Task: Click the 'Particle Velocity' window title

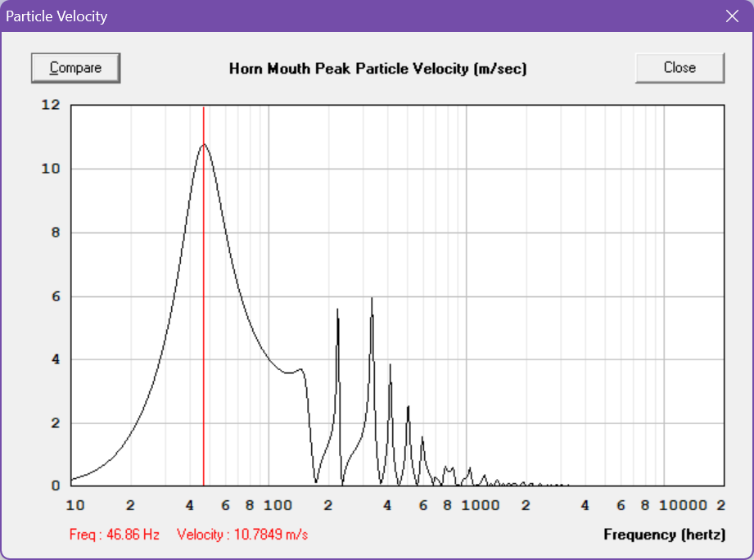Action: 56,16
